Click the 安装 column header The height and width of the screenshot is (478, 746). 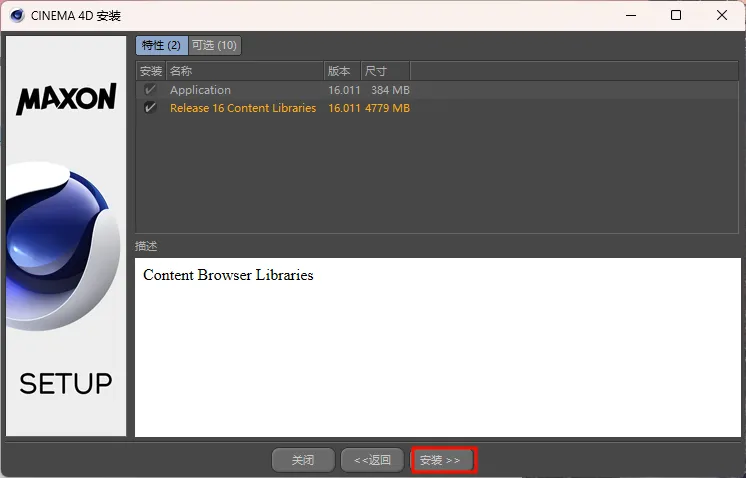click(151, 71)
